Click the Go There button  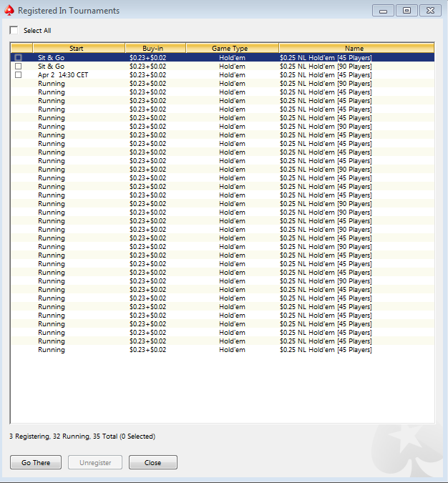tap(36, 462)
